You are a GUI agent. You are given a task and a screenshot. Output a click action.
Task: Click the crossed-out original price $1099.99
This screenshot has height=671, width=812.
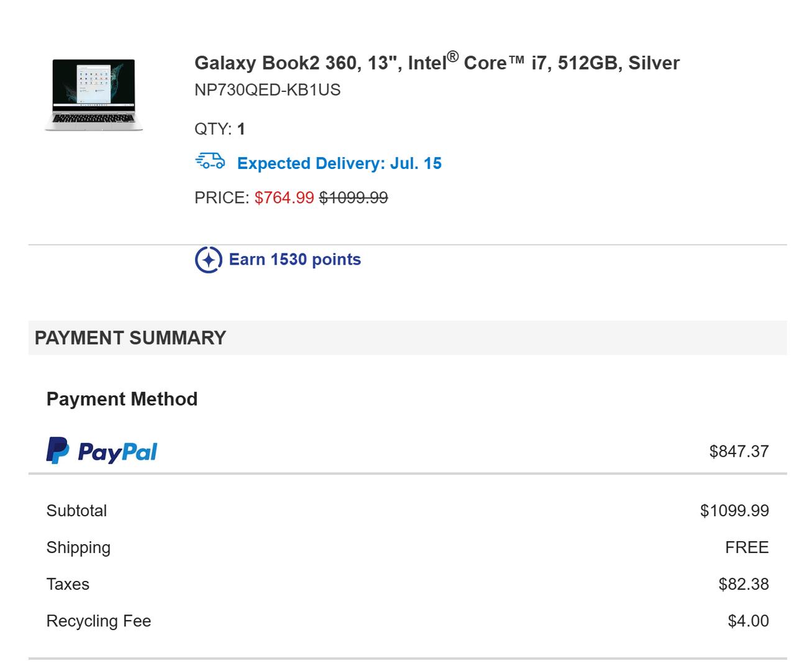(354, 198)
